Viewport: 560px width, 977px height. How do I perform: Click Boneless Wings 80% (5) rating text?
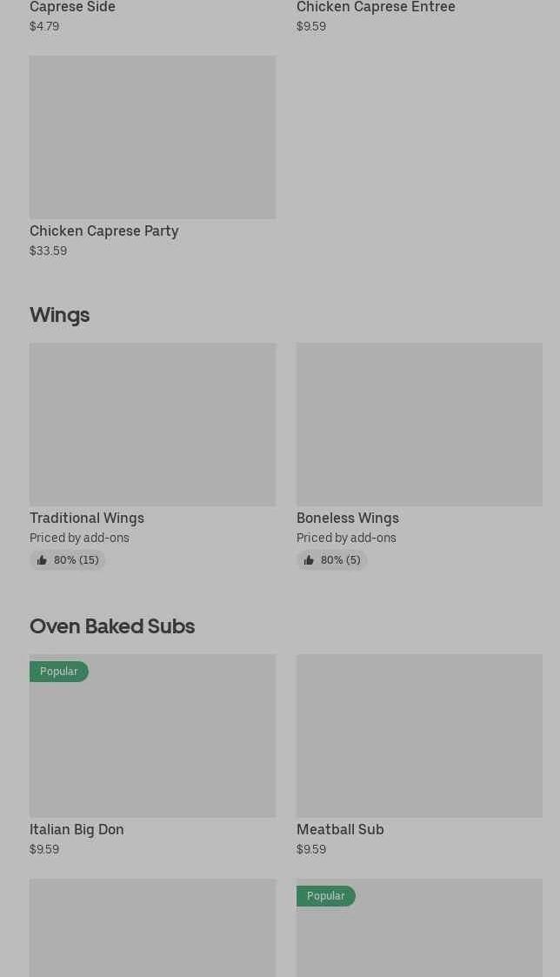pyautogui.click(x=340, y=560)
